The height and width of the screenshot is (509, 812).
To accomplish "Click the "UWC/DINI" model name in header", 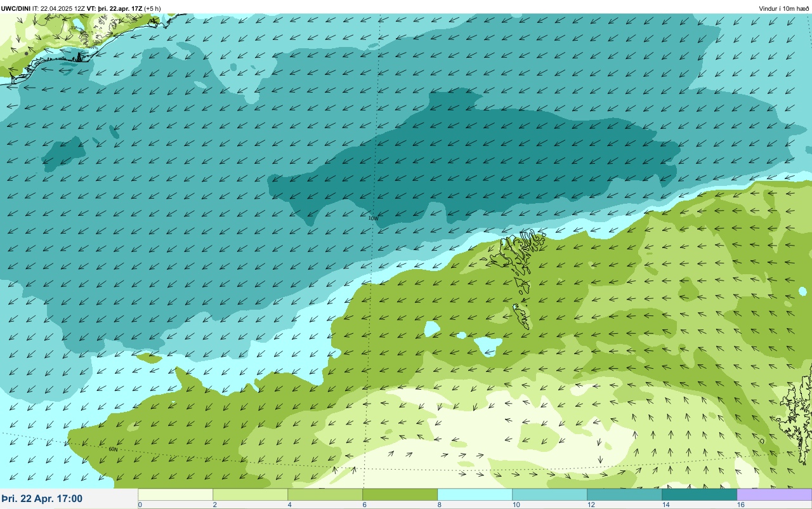I will click(16, 9).
